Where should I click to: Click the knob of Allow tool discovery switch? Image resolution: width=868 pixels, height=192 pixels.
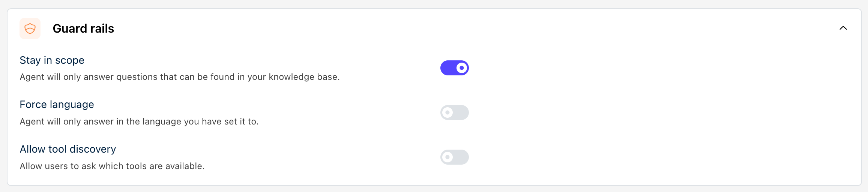(x=447, y=157)
